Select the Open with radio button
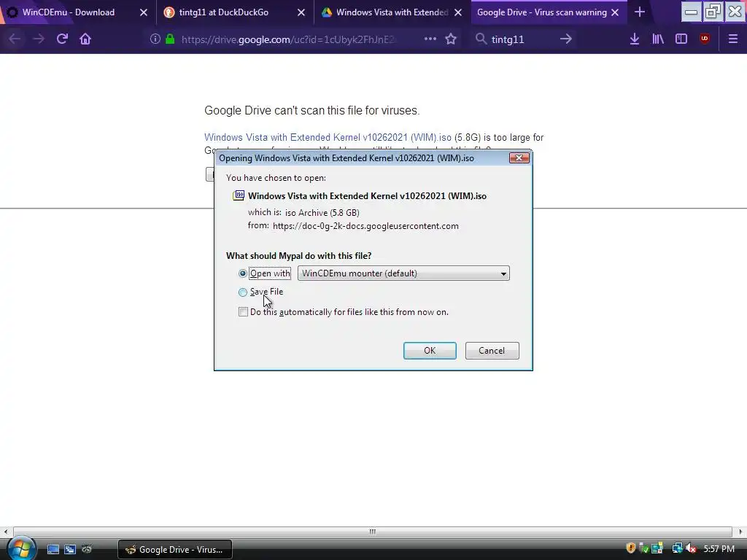747x560 pixels. click(x=242, y=273)
